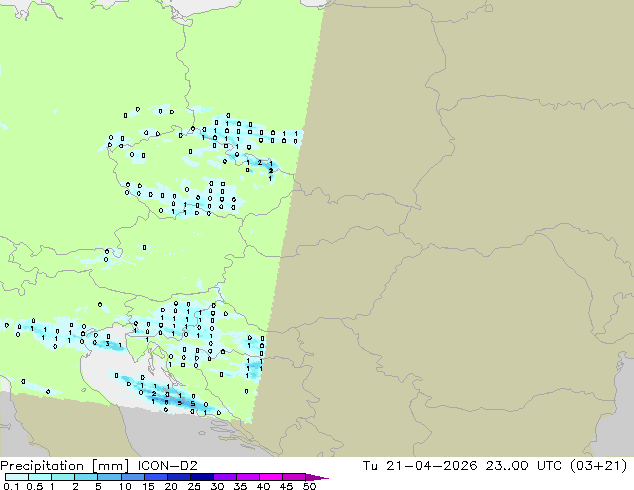Click the '20' legend scale label
The height and width of the screenshot is (490, 634).
pos(171,486)
